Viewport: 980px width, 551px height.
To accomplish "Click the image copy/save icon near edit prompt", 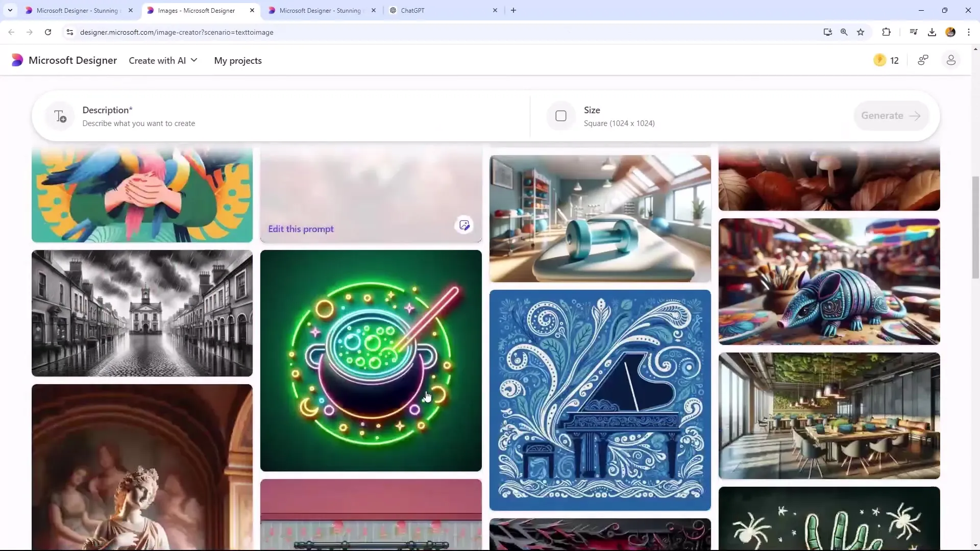I will pyautogui.click(x=464, y=224).
